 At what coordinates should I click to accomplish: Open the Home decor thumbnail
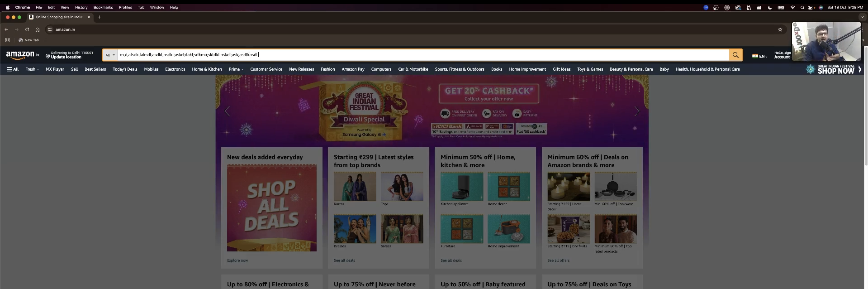pyautogui.click(x=509, y=187)
